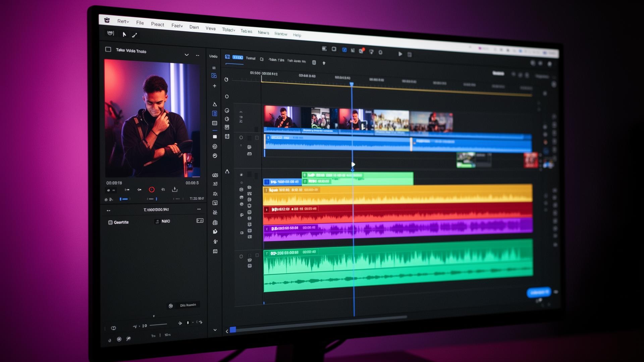Click the export icon right of the record button
The width and height of the screenshot is (644, 362).
[175, 189]
